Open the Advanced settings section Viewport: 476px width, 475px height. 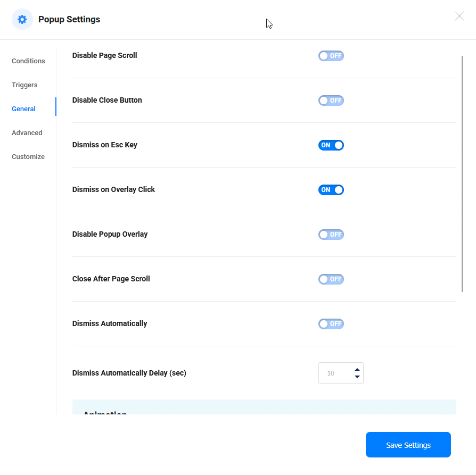click(x=27, y=132)
